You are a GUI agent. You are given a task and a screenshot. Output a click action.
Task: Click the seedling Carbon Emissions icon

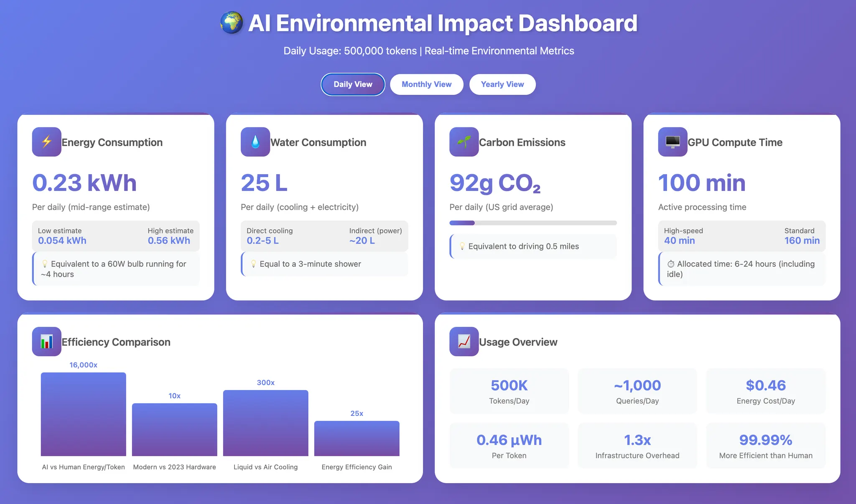[464, 142]
